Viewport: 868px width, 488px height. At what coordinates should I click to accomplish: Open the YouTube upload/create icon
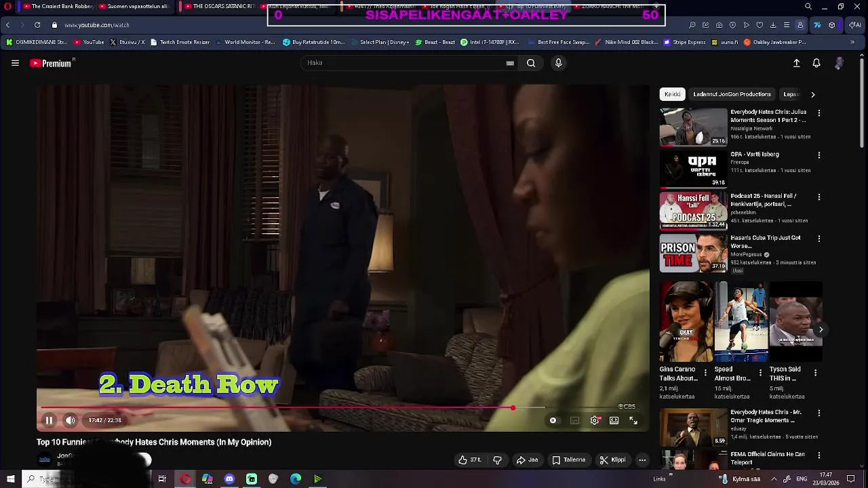[797, 63]
